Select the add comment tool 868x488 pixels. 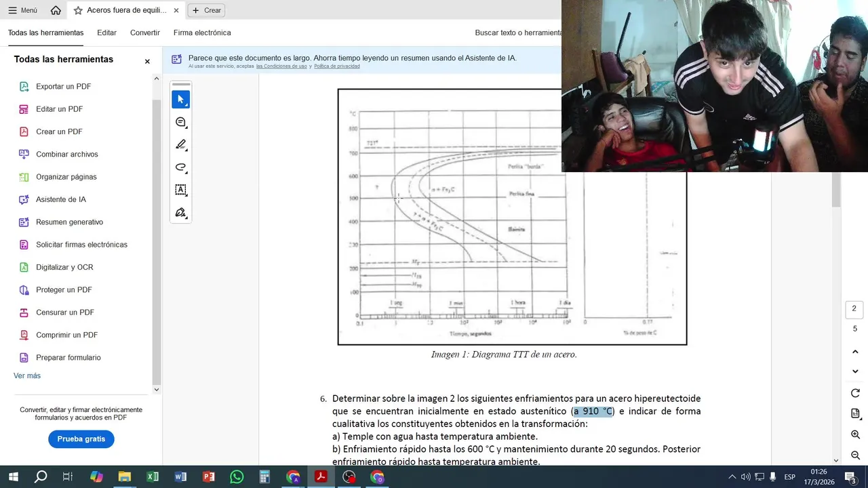click(x=180, y=122)
